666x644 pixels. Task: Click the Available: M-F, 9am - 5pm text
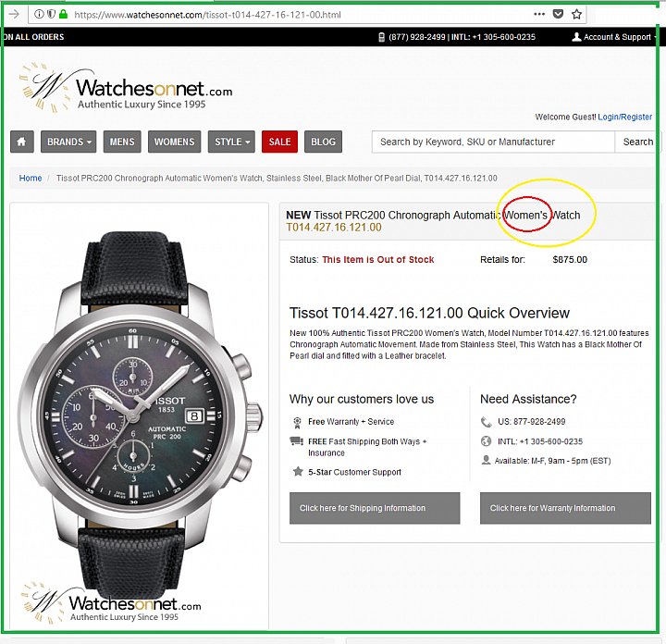(552, 461)
